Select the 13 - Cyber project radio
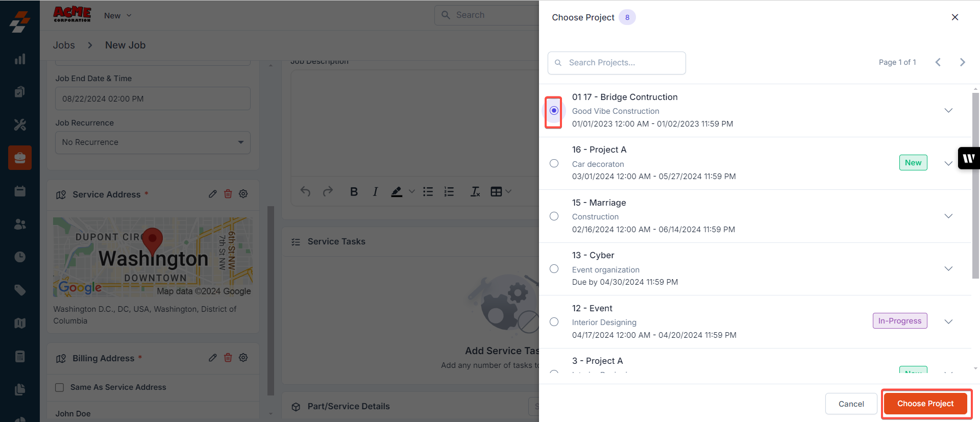Image resolution: width=980 pixels, height=422 pixels. 554,269
